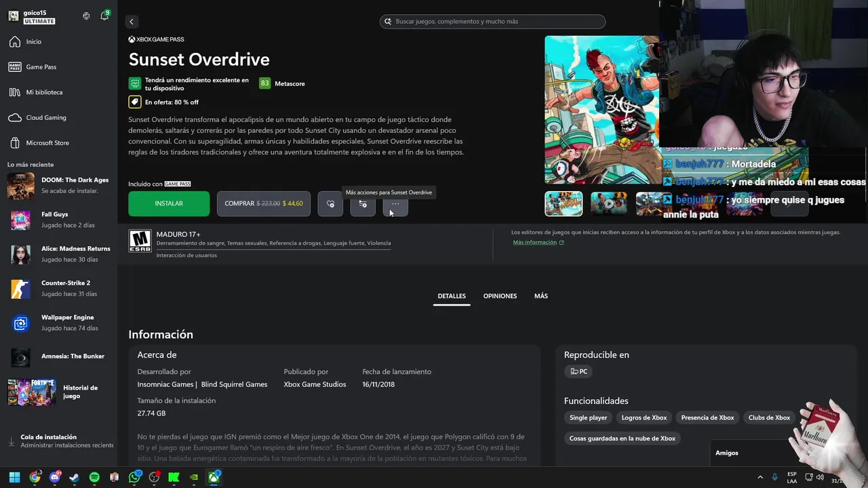Image resolution: width=868 pixels, height=488 pixels.
Task: Switch to the OPINIONES tab
Action: (500, 296)
